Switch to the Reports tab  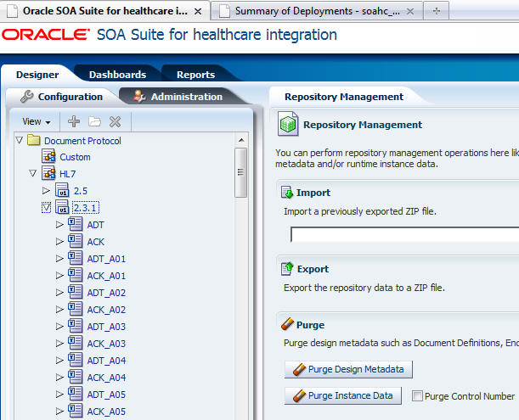coord(195,75)
